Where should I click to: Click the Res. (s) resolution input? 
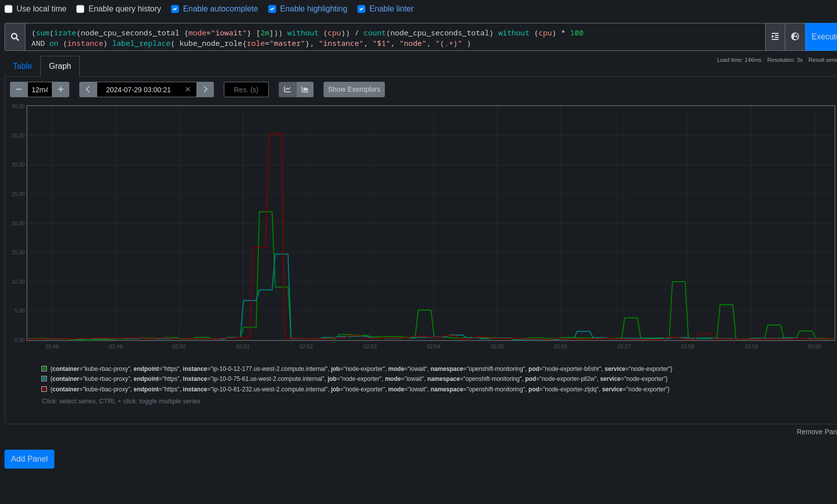(x=246, y=90)
